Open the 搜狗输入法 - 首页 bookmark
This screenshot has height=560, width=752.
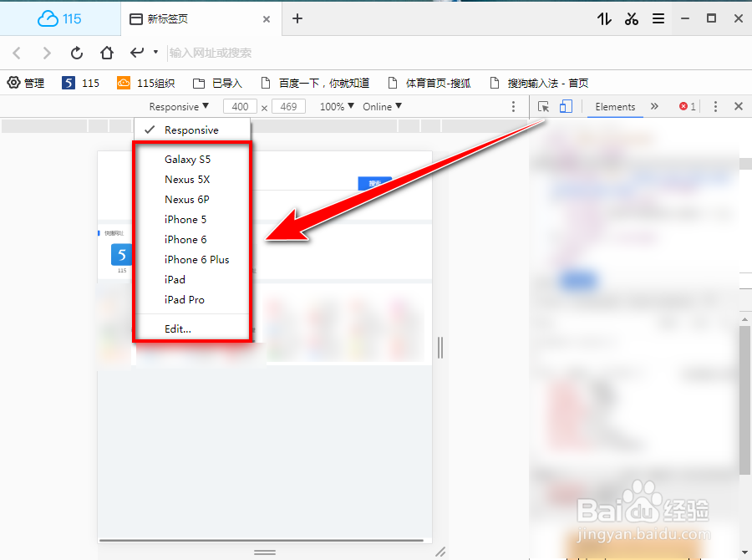[x=539, y=83]
